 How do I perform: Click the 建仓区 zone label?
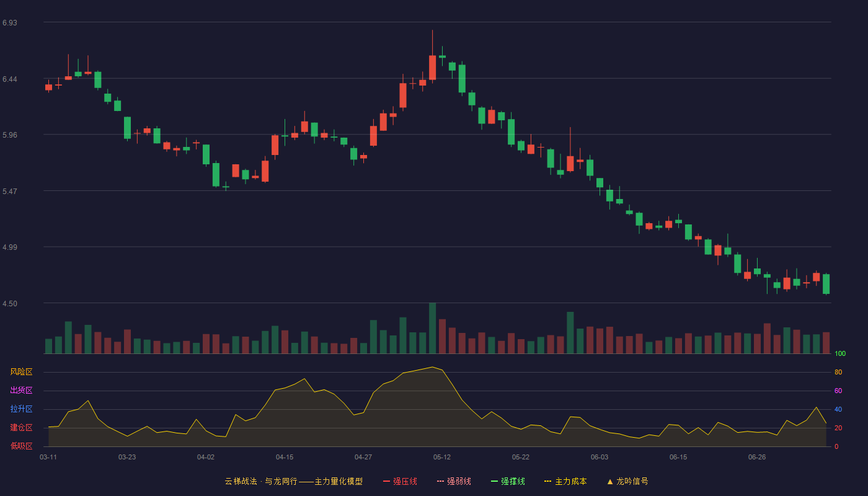tap(21, 428)
